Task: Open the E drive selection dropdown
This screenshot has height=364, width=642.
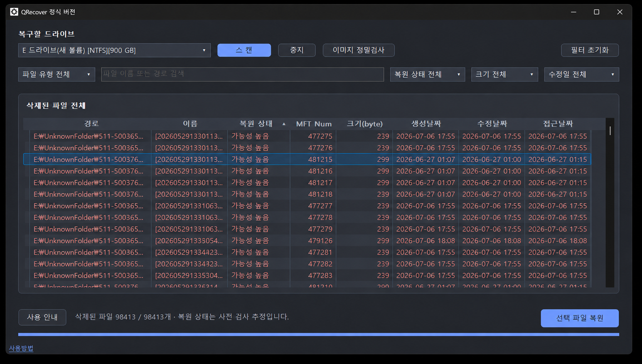Action: click(114, 50)
